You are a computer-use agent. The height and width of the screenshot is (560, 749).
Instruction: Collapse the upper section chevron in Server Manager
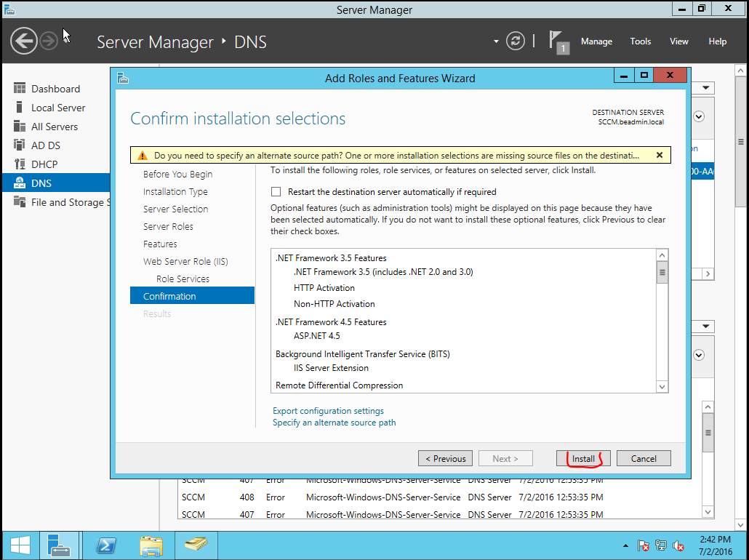699,116
